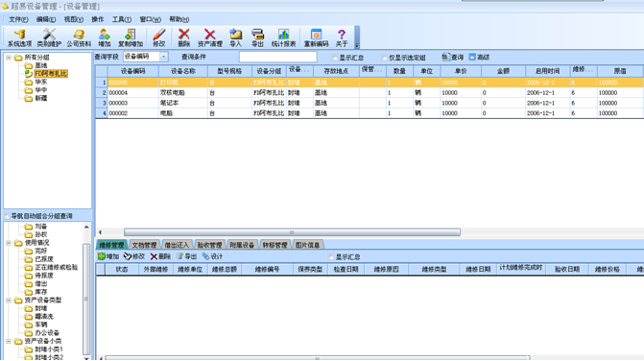644x361 pixels.
Task: Select the 华东 folder in group tree
Action: click(x=36, y=83)
